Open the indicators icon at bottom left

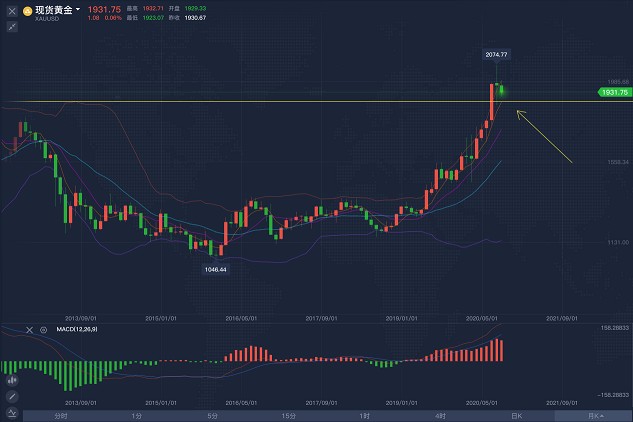pos(12,413)
